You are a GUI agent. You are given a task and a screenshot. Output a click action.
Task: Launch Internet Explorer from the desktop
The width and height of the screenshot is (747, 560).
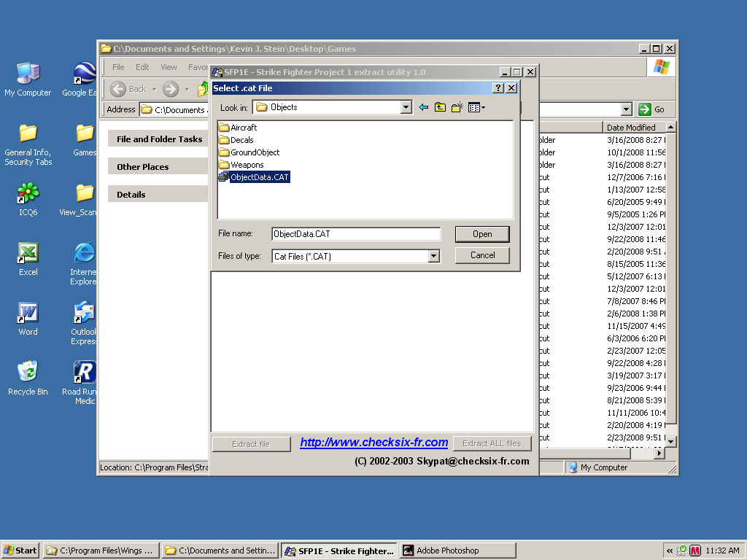[83, 263]
